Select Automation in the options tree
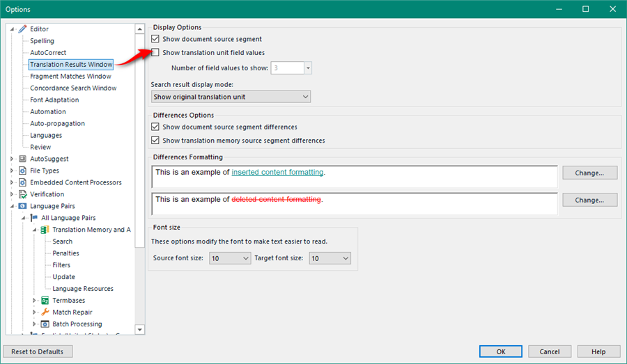 tap(48, 111)
